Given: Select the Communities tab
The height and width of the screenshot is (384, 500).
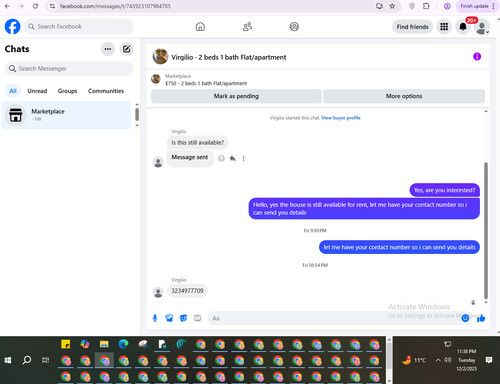Looking at the screenshot, I should 106,91.
